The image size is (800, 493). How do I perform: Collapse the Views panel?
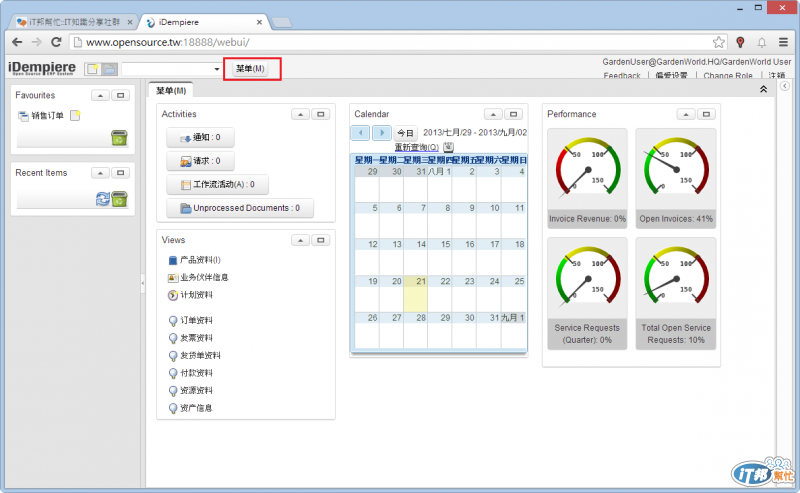301,240
